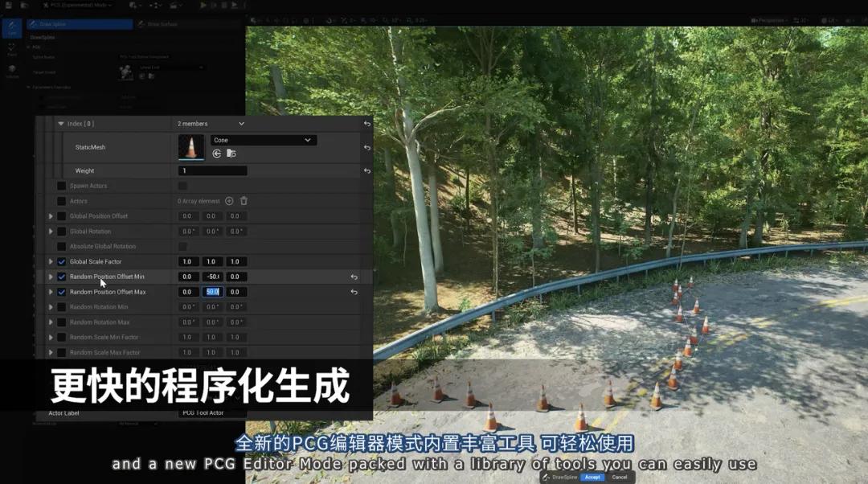The height and width of the screenshot is (484, 868).
Task: Reset Random Position Offset Max to default
Action: click(x=354, y=292)
